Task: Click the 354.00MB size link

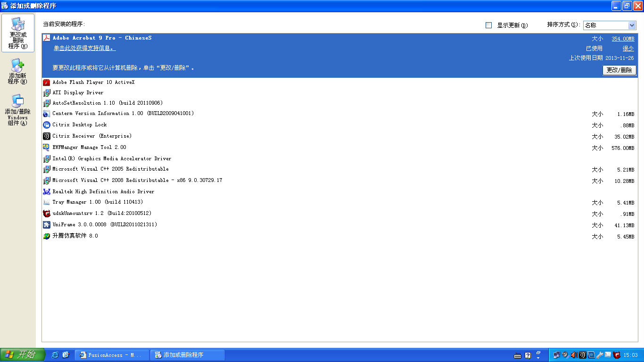Action: point(623,39)
